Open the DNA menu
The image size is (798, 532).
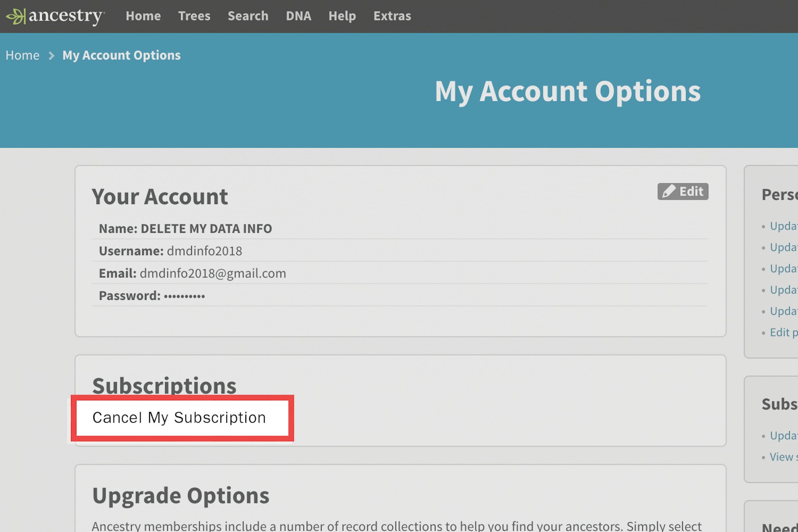pos(299,16)
